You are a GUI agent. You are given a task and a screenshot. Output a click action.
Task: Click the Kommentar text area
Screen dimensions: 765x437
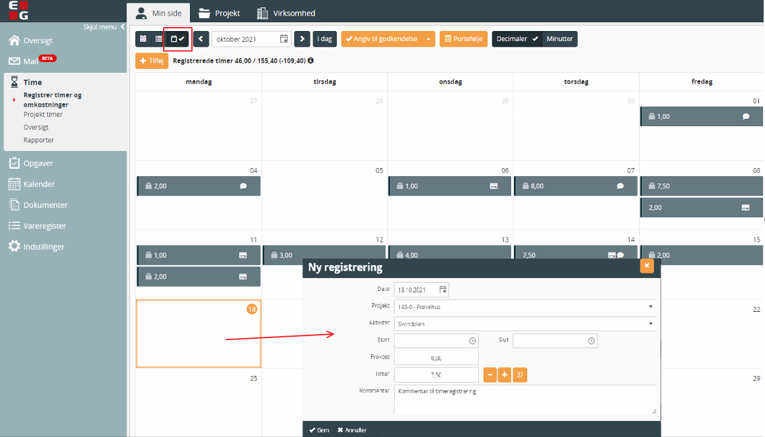(525, 398)
